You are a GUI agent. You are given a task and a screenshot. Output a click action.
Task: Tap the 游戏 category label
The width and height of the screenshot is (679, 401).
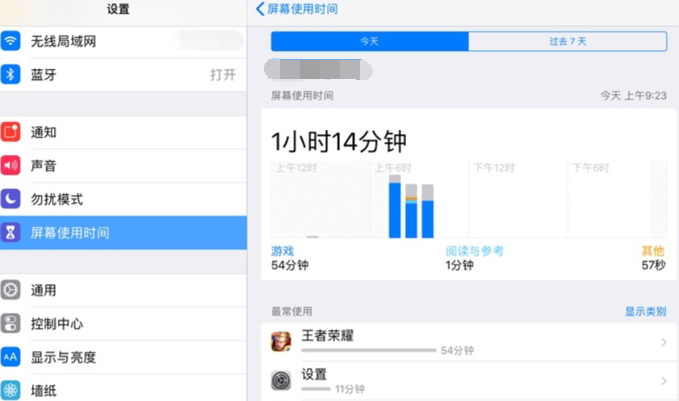click(x=282, y=251)
